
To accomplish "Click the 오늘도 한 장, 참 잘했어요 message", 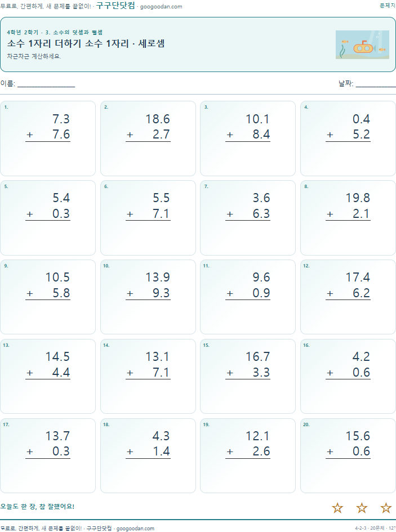I will pos(37,506).
